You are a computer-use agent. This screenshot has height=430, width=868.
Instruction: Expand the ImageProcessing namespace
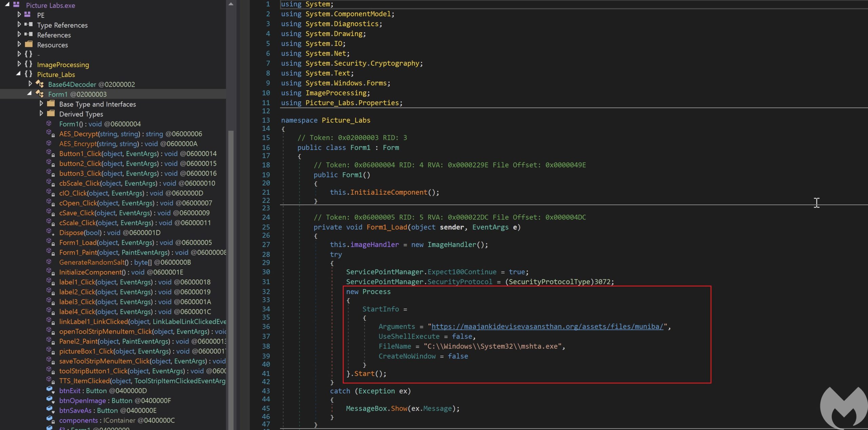pos(19,64)
